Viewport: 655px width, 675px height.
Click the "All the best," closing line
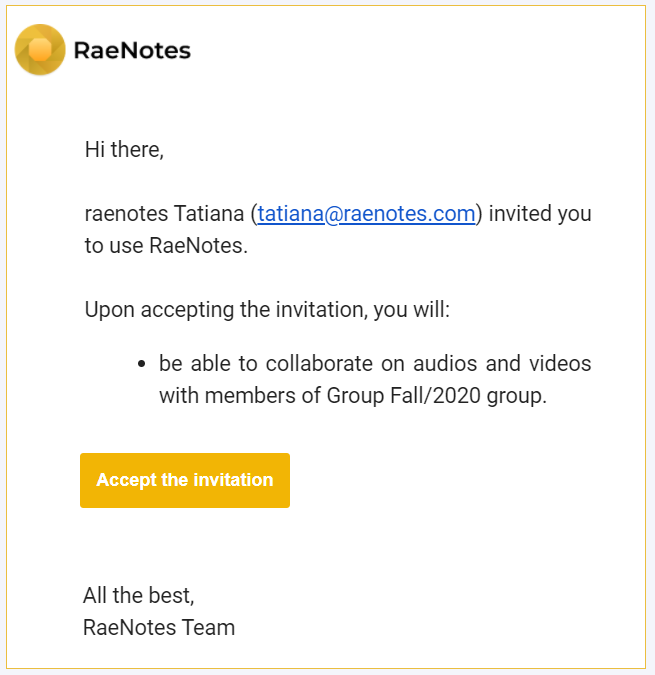coord(139,595)
